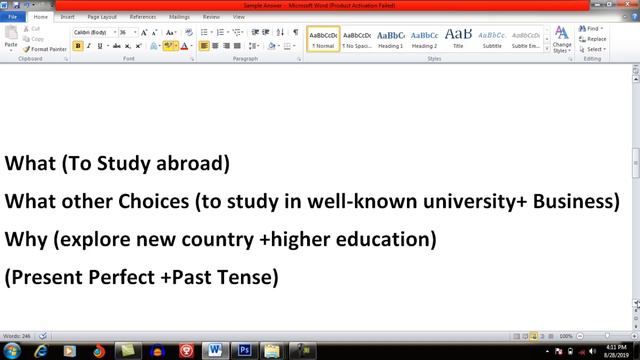Open the Borders dropdown
640x360 pixels.
point(294,46)
